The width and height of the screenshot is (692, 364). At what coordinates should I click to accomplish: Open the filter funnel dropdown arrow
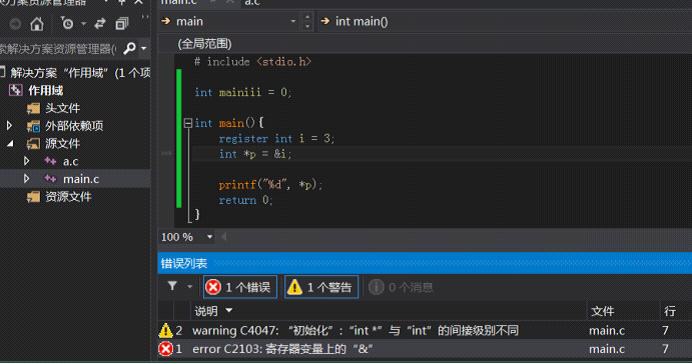[190, 287]
